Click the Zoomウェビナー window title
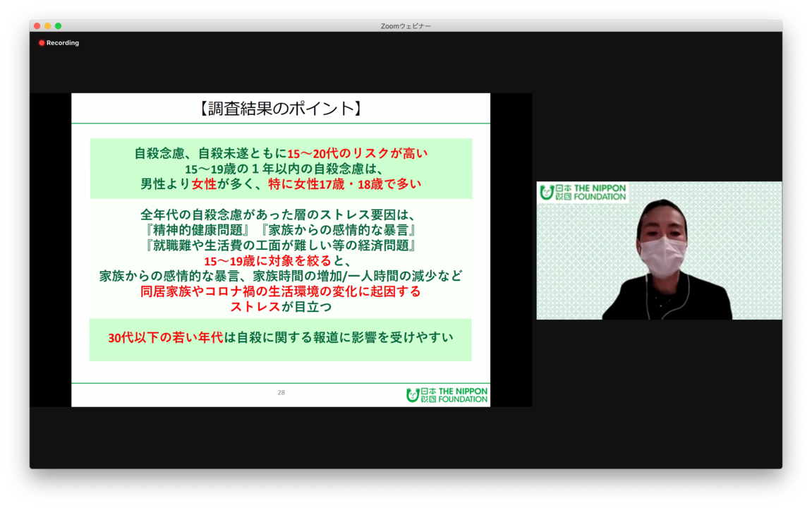Screen dimensions: 812x508 [x=406, y=26]
